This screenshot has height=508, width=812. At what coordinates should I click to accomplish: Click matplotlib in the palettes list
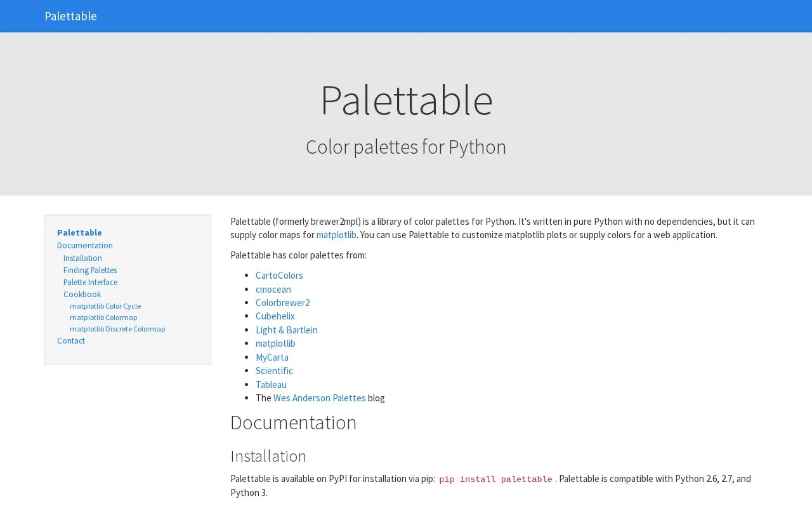click(275, 344)
